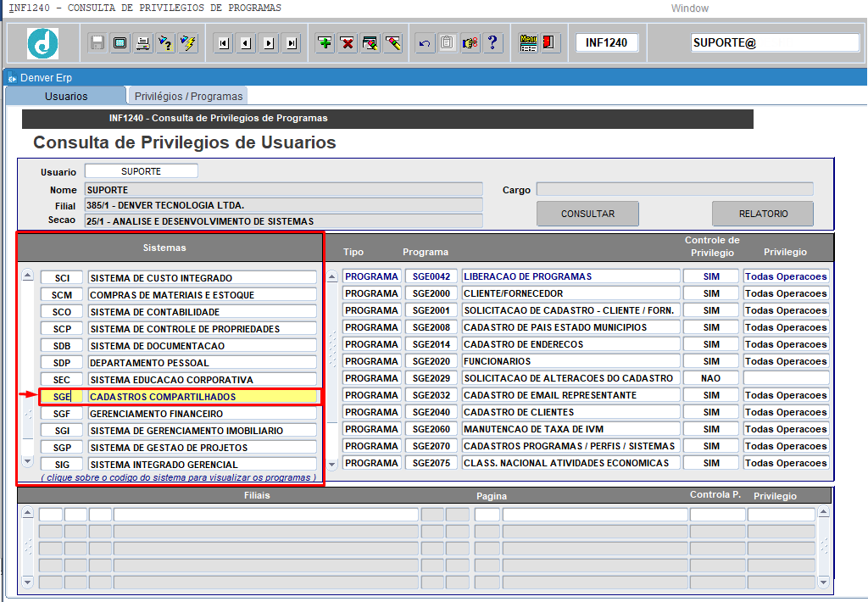Viewport: 868px width, 602px height.
Task: Select system code SCP
Action: click(x=62, y=328)
